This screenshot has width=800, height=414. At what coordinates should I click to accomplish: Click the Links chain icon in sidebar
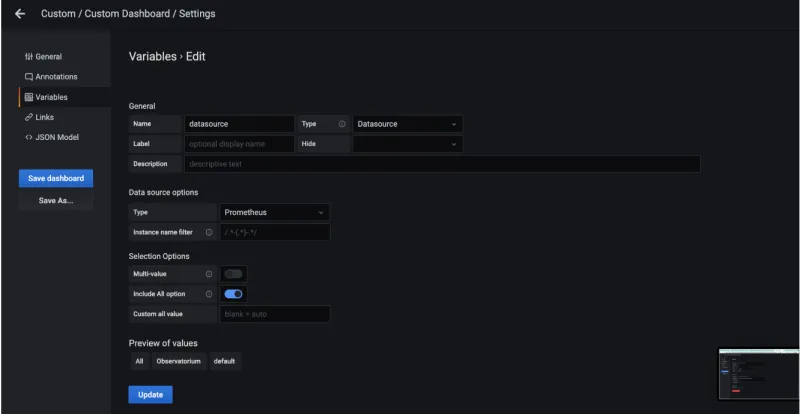click(29, 117)
